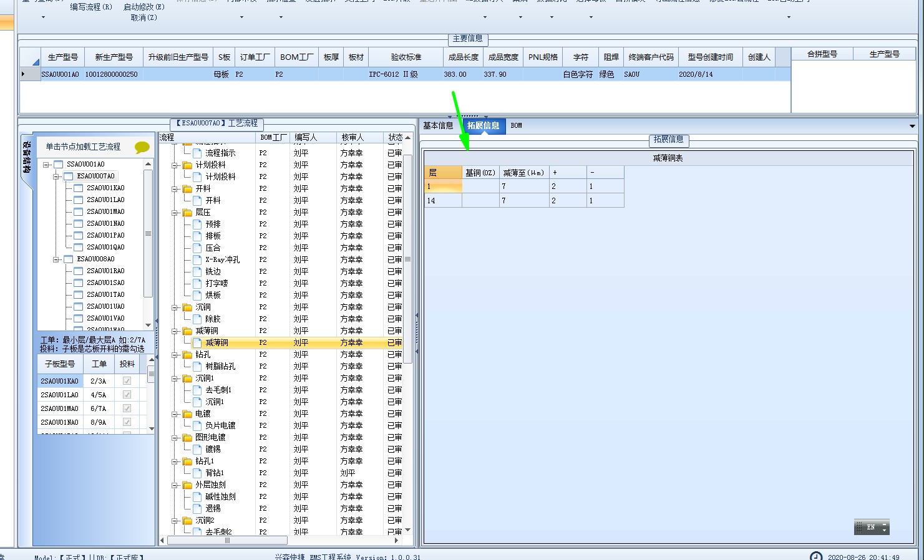This screenshot has width=924, height=560.
Task: Click the SSA0U001A0 main info row
Action: click(x=406, y=74)
